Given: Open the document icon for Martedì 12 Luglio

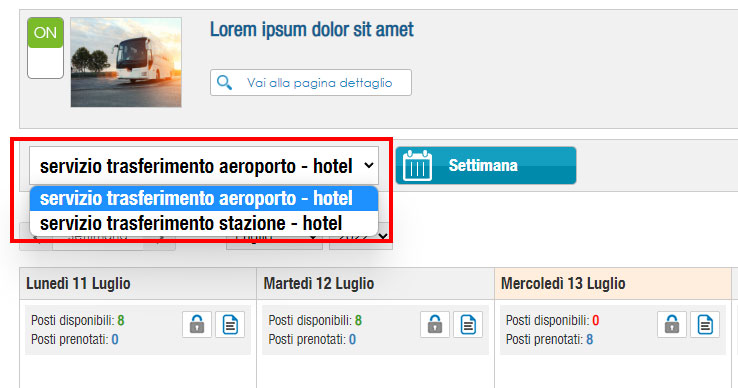Looking at the screenshot, I should pos(468,324).
